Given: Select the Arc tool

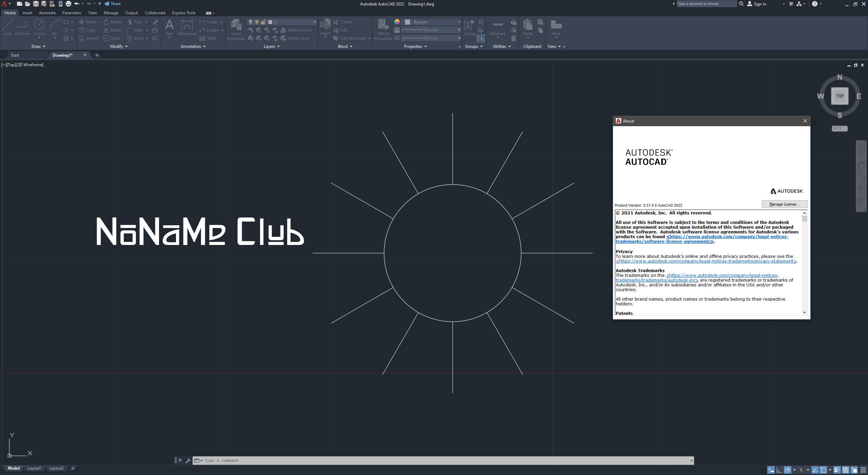Looking at the screenshot, I should [x=55, y=27].
